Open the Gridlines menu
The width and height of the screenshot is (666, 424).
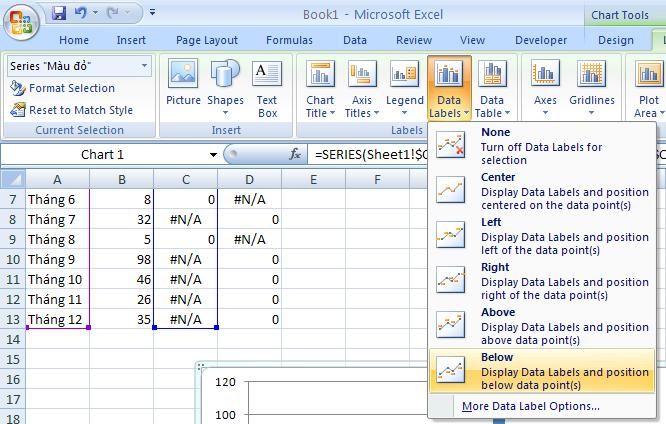591,88
